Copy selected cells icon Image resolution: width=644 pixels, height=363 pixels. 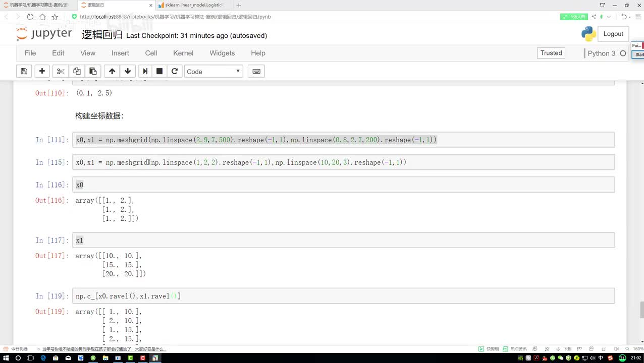tap(77, 71)
